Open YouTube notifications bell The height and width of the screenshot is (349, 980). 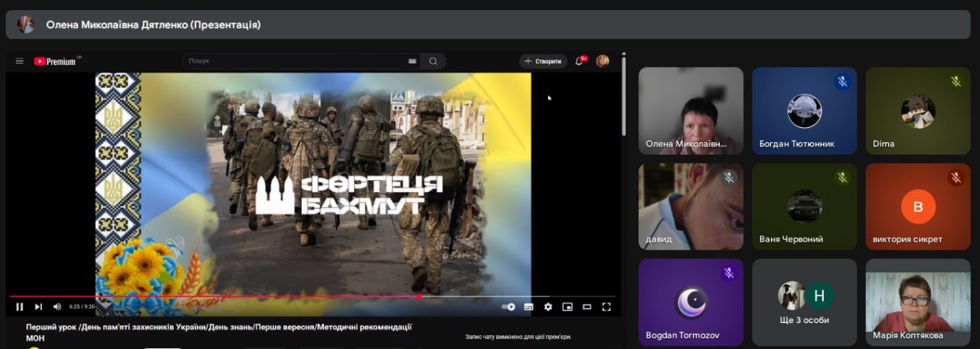(x=580, y=61)
